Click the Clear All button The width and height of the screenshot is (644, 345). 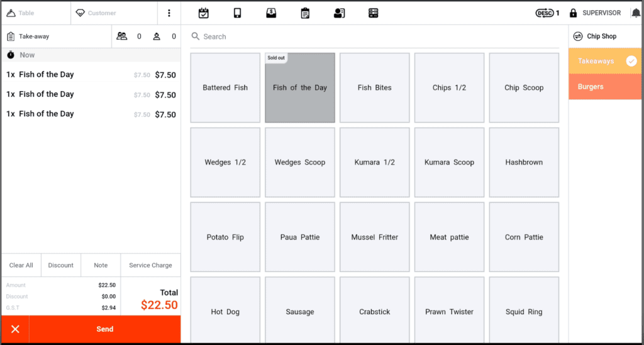pyautogui.click(x=21, y=265)
